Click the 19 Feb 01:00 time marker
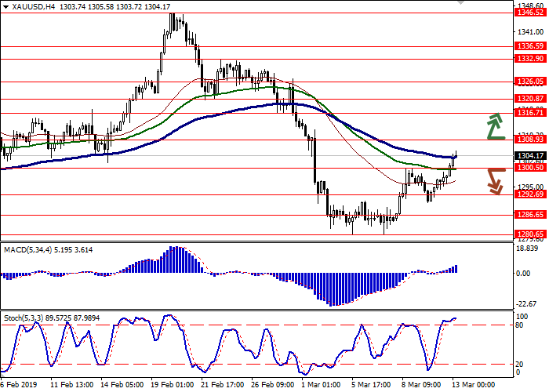The width and height of the screenshot is (549, 392). point(172,385)
